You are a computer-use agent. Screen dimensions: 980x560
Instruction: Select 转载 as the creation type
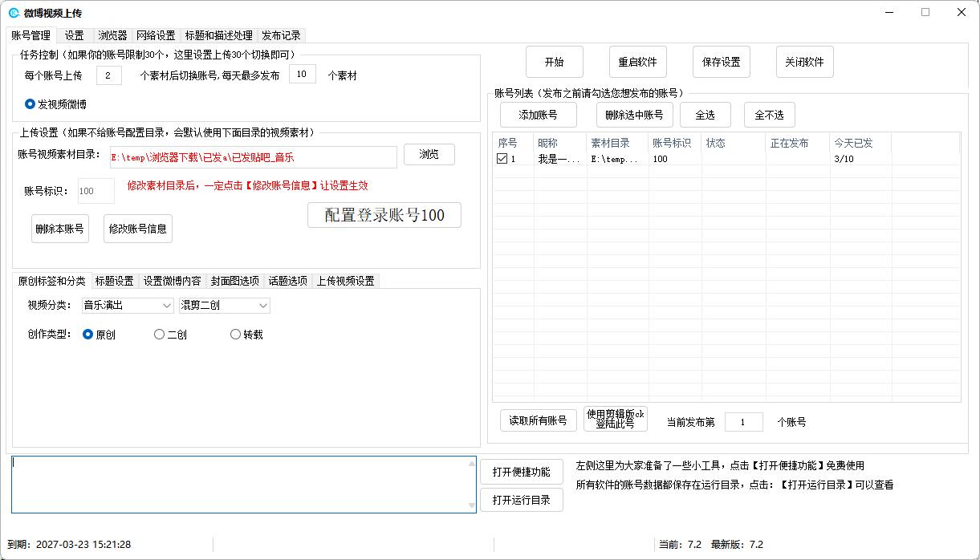pos(235,335)
